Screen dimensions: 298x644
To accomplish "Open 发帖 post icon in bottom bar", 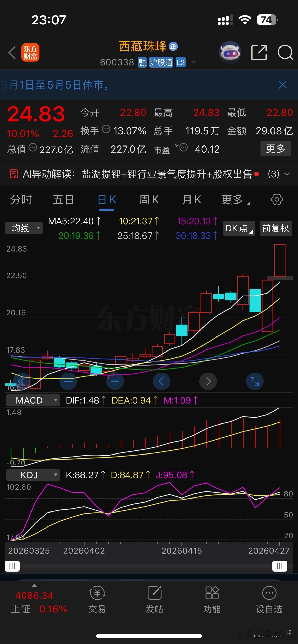I will point(155,593).
